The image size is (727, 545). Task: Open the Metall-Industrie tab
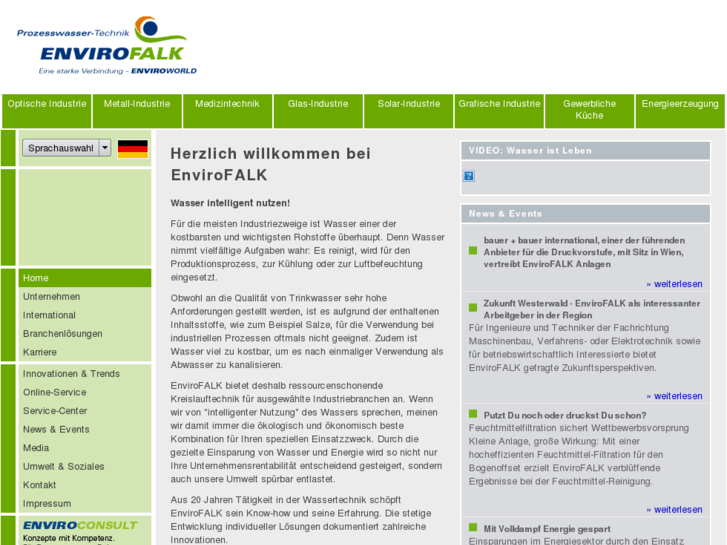tap(137, 111)
